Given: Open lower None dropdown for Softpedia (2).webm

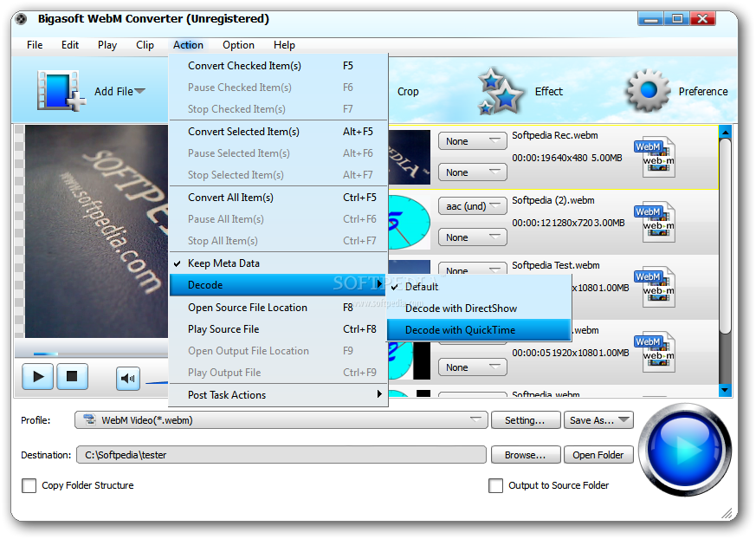Looking at the screenshot, I should pos(473,237).
